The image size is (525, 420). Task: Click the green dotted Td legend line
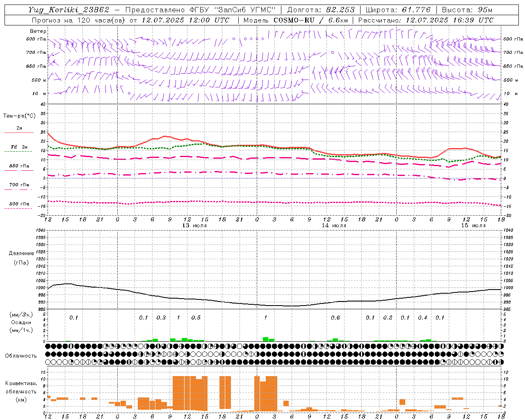(18, 152)
